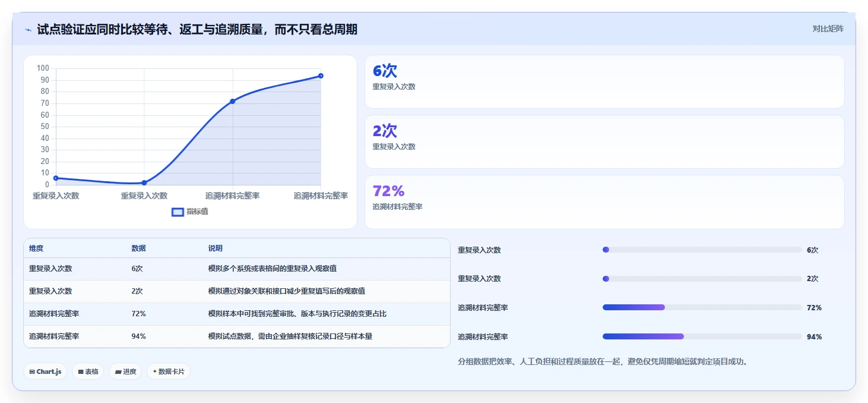Click the 72% progress bar

[702, 307]
